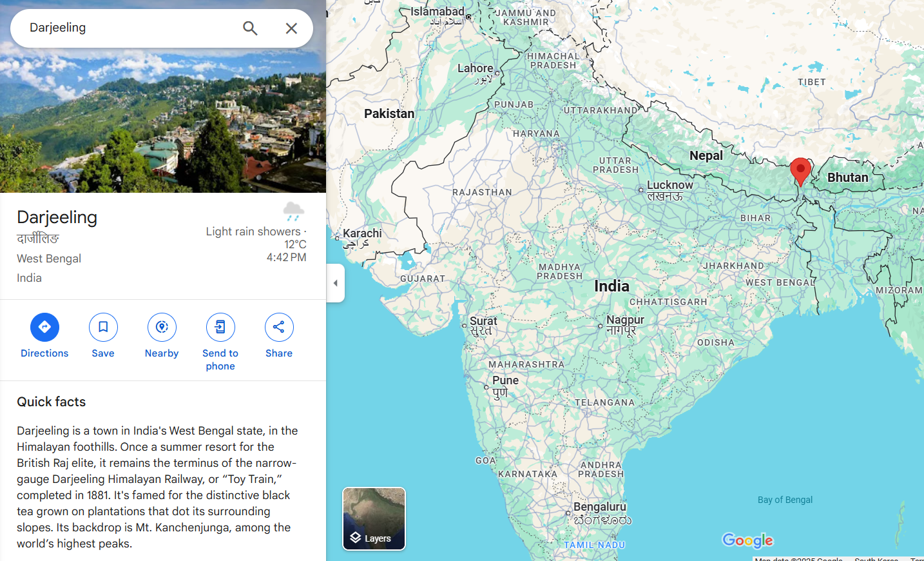The height and width of the screenshot is (561, 924).
Task: Click the Darjeeling place title
Action: [57, 217]
